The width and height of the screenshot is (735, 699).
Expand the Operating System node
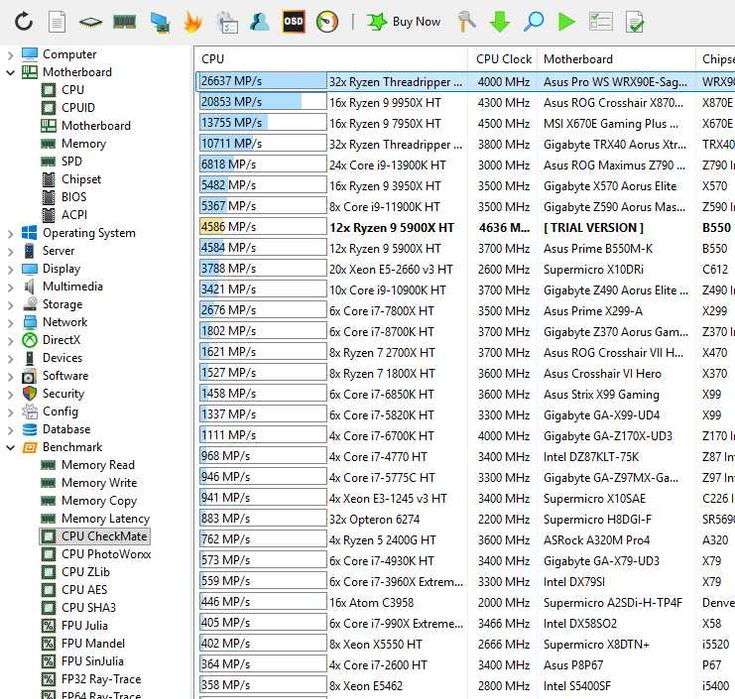[10, 233]
